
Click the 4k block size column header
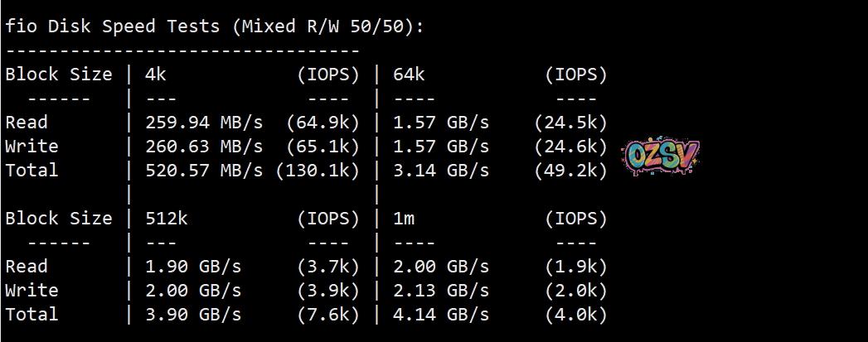click(156, 75)
